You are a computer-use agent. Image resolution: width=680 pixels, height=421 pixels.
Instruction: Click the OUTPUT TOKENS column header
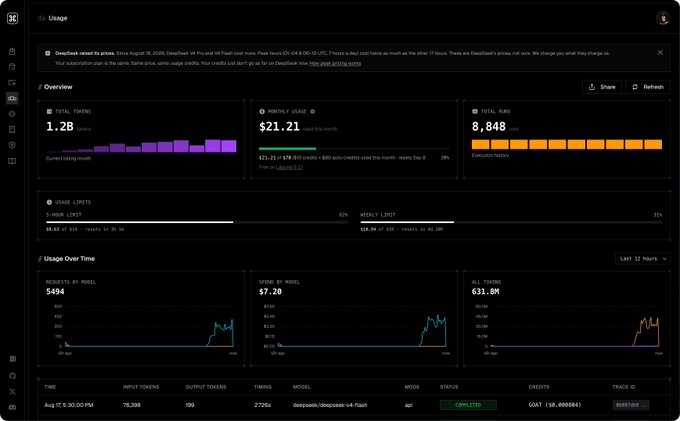coord(206,387)
